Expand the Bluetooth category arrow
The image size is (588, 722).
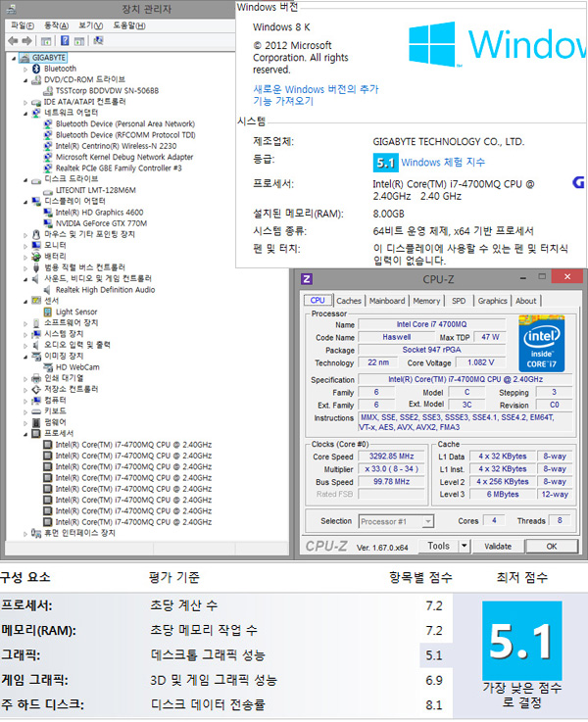point(25,70)
